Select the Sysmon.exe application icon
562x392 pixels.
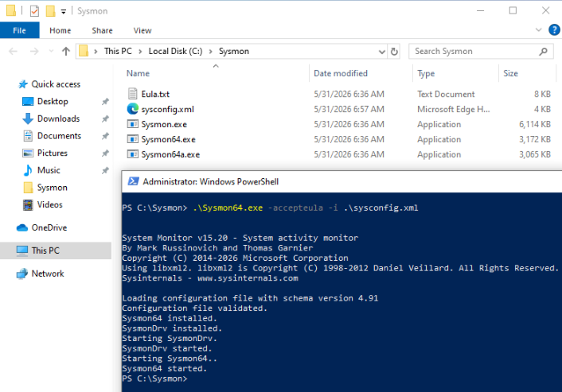click(133, 124)
